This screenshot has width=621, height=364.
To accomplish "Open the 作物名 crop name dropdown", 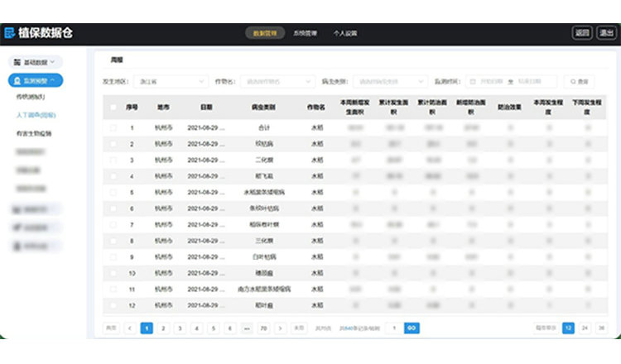I will 277,82.
